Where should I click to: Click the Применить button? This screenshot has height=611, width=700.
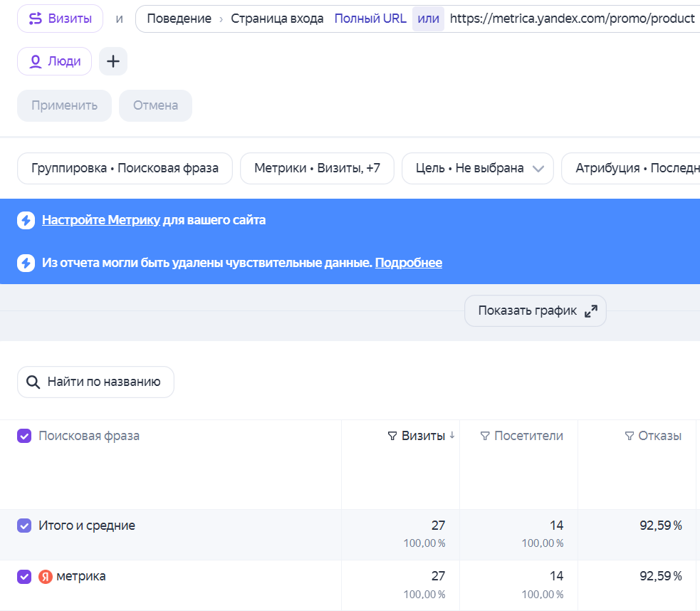(x=64, y=106)
